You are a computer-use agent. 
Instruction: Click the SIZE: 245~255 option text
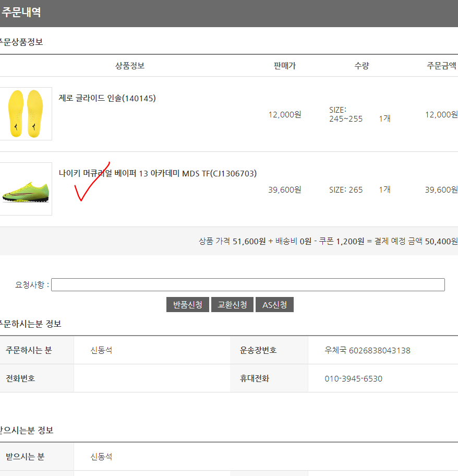346,114
